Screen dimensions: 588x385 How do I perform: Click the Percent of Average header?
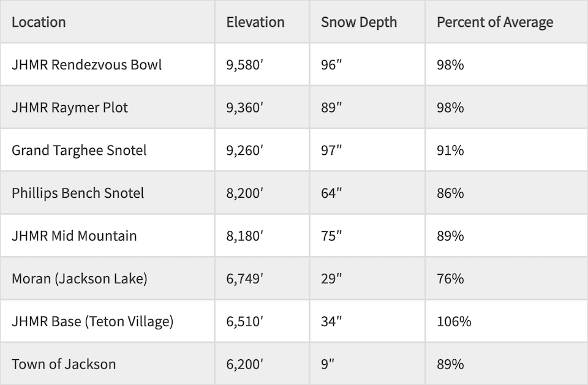[x=495, y=23]
